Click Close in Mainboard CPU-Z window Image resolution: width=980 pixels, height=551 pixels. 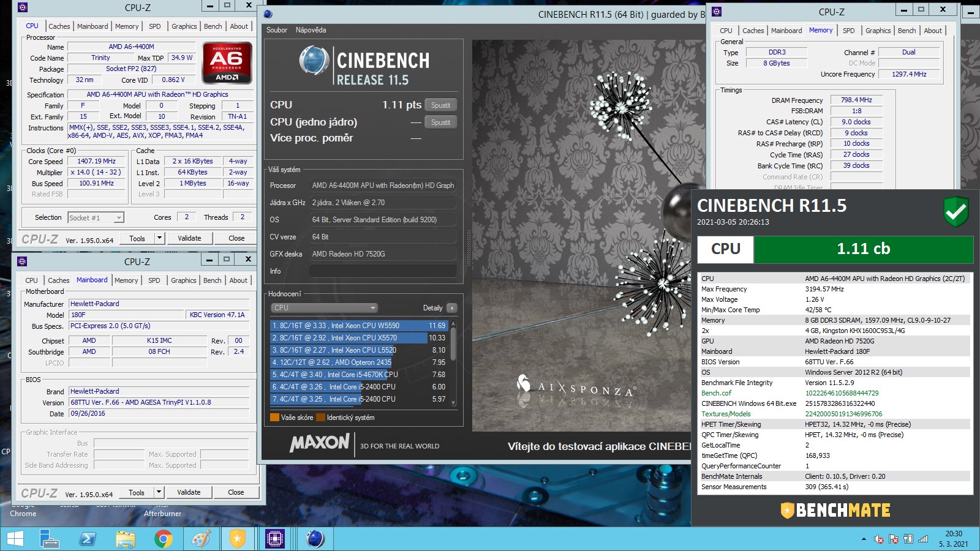coord(236,492)
